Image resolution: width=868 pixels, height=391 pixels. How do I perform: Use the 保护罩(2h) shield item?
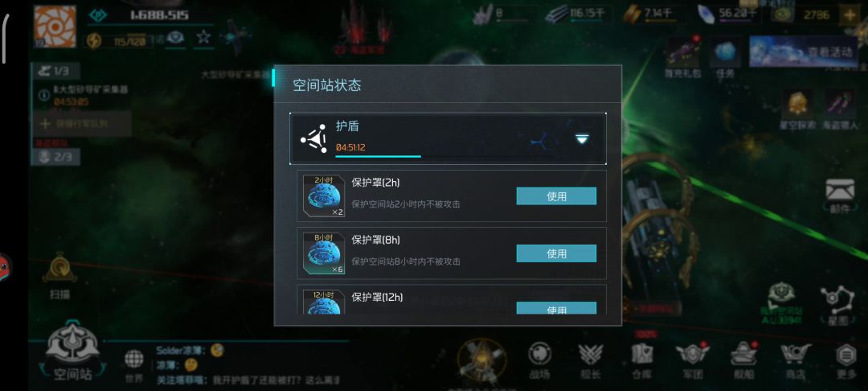(556, 196)
